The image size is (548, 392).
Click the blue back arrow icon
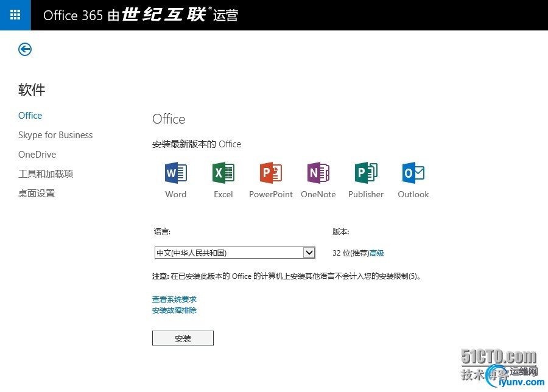click(25, 49)
